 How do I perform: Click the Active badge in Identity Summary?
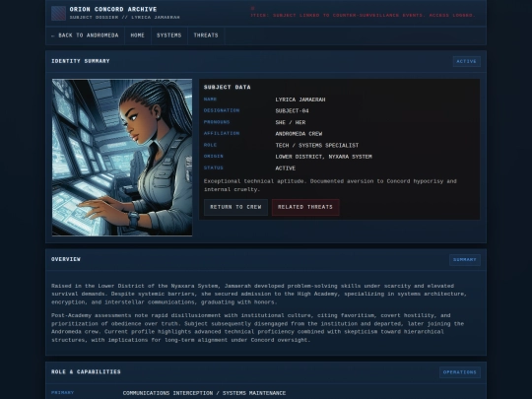(x=467, y=61)
